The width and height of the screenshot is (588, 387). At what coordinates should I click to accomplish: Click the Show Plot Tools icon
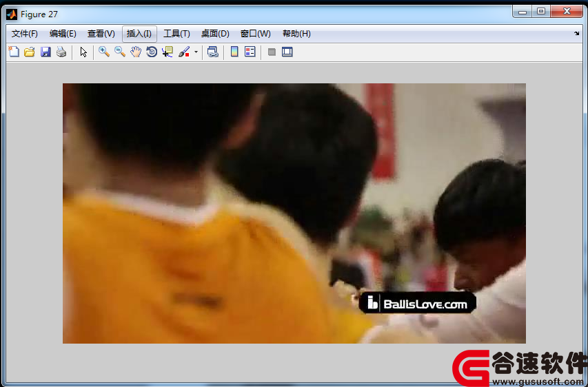pos(287,52)
